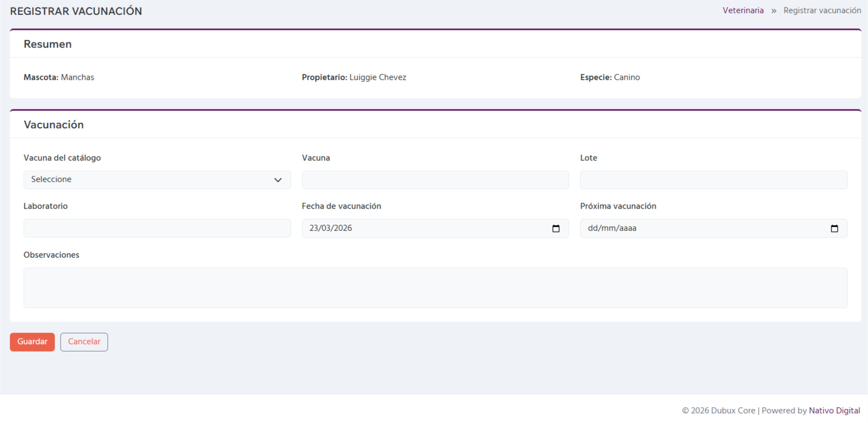Click inside the Laboratorio text field

[157, 228]
